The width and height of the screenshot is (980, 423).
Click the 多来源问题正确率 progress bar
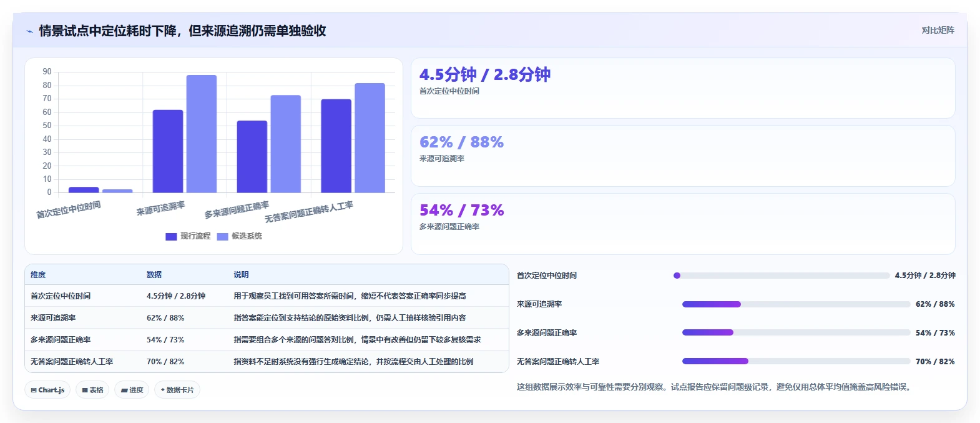(796, 333)
